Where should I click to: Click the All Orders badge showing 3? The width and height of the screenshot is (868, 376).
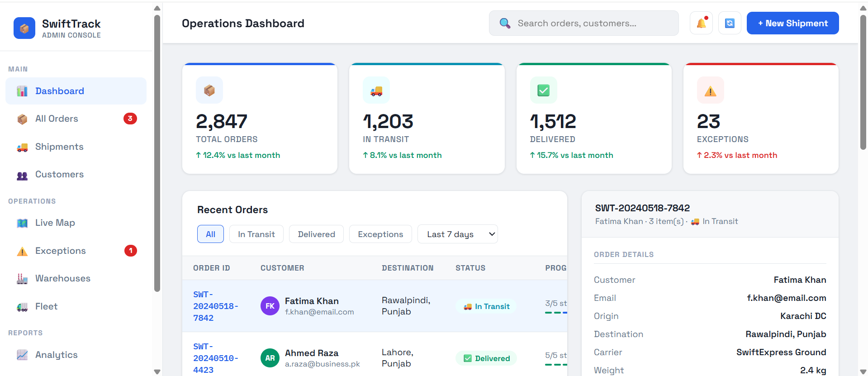click(x=130, y=119)
